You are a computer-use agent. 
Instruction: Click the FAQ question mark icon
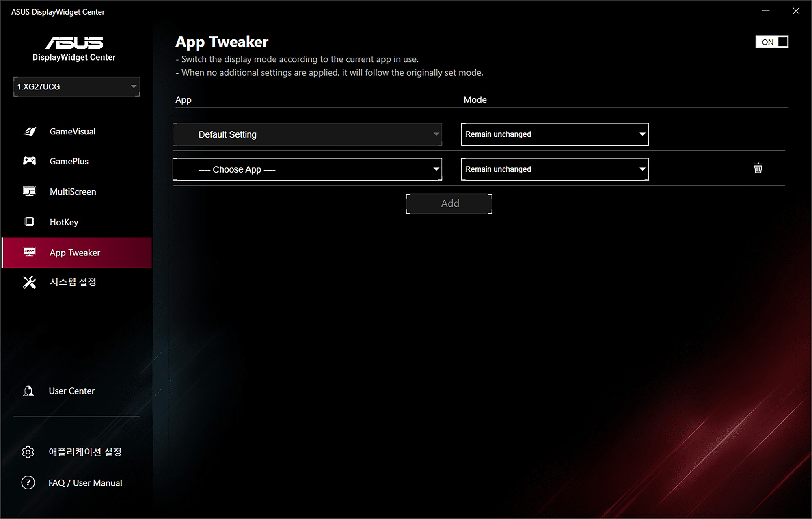tap(28, 483)
